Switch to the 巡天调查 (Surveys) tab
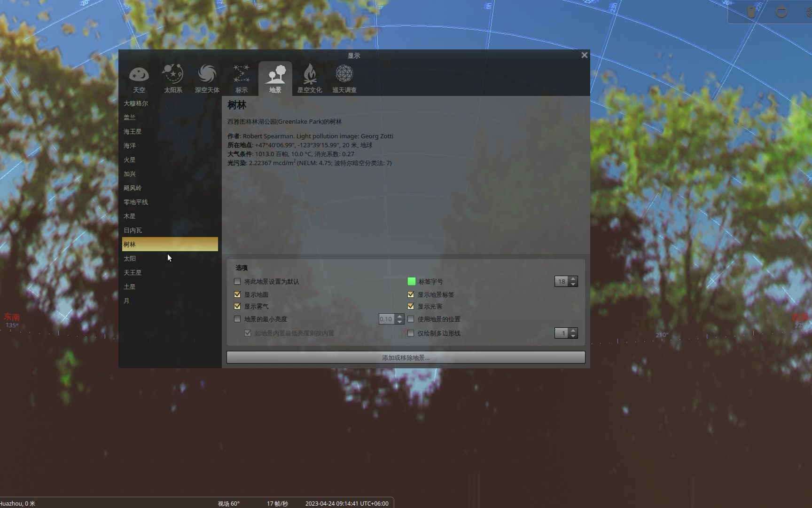Image resolution: width=812 pixels, height=508 pixels. click(344, 79)
